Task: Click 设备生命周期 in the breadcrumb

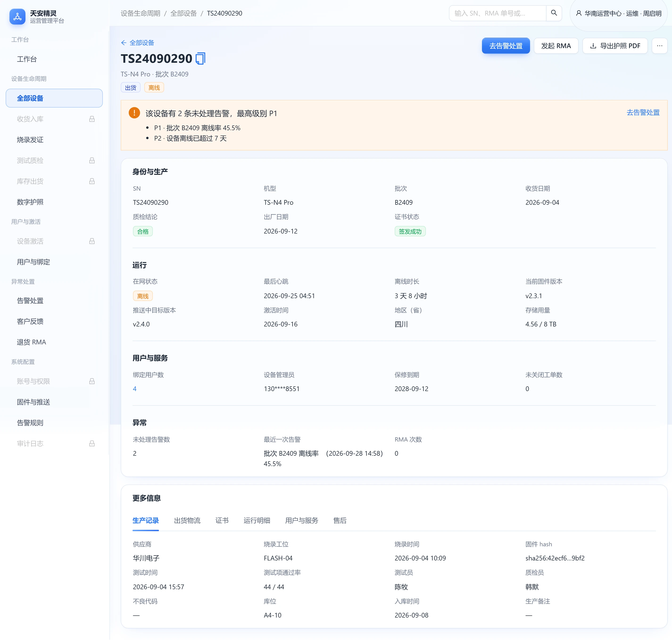Action: 141,13
